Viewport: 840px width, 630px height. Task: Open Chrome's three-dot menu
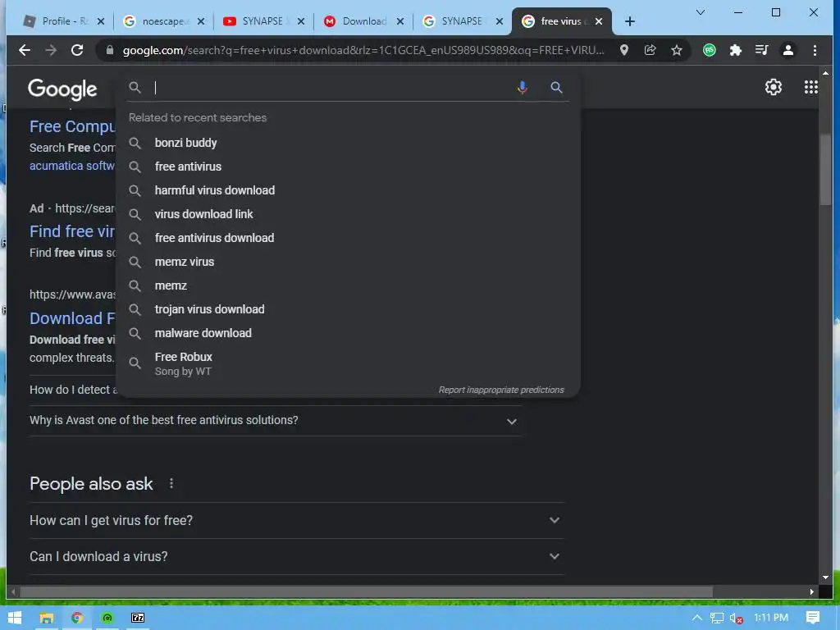pos(815,50)
